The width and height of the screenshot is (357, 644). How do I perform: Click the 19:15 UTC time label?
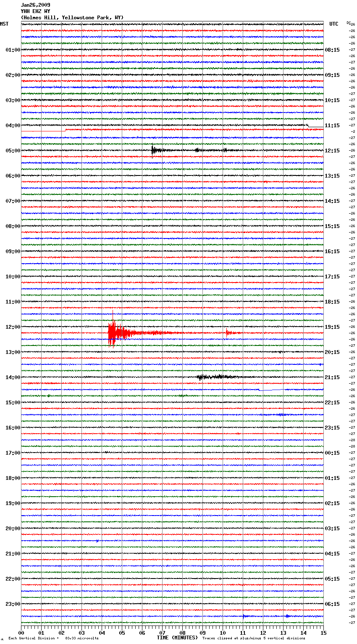[332, 327]
